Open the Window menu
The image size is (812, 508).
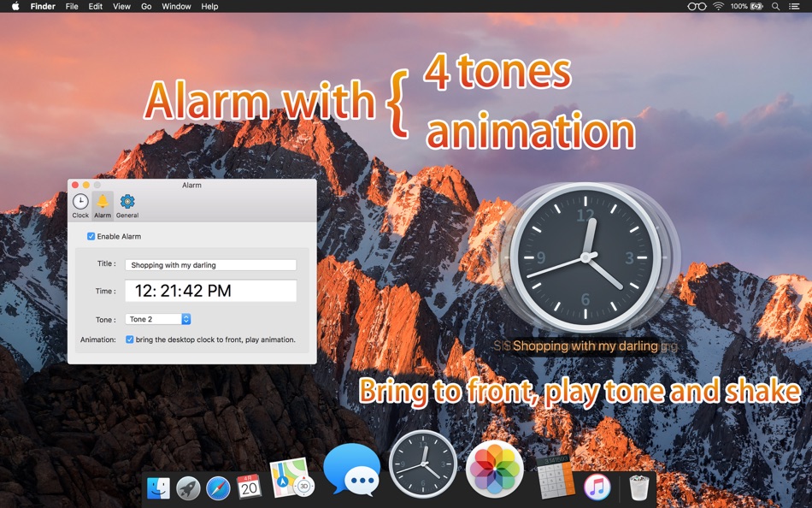pos(176,6)
